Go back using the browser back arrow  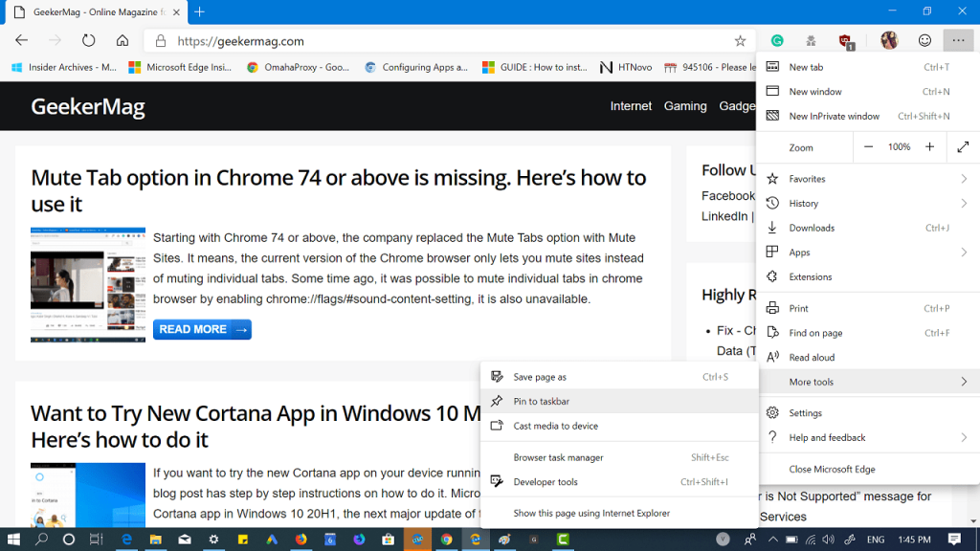[x=22, y=40]
